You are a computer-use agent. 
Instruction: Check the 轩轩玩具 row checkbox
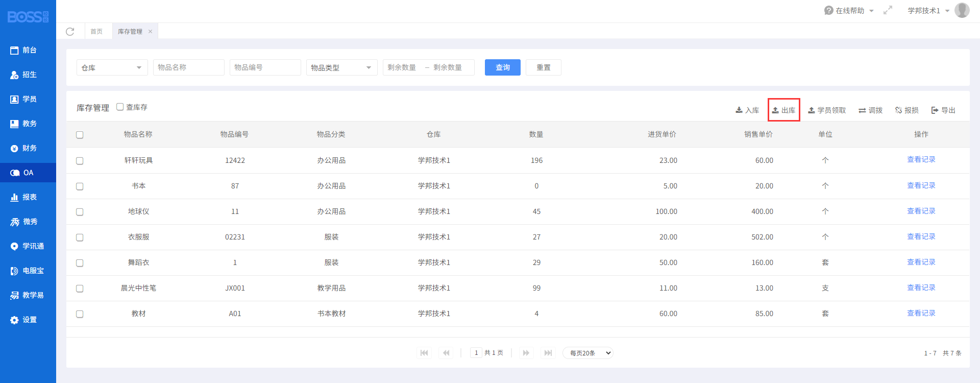click(80, 161)
